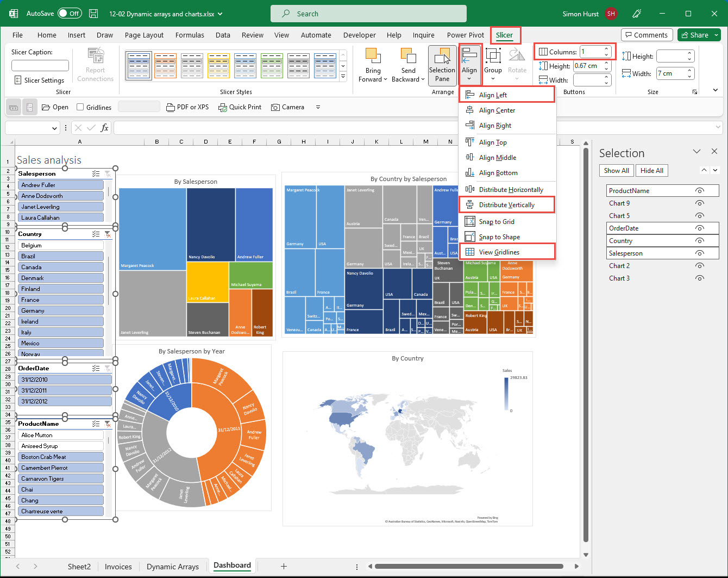
Task: Click the Show All button in Selection pane
Action: coord(616,170)
